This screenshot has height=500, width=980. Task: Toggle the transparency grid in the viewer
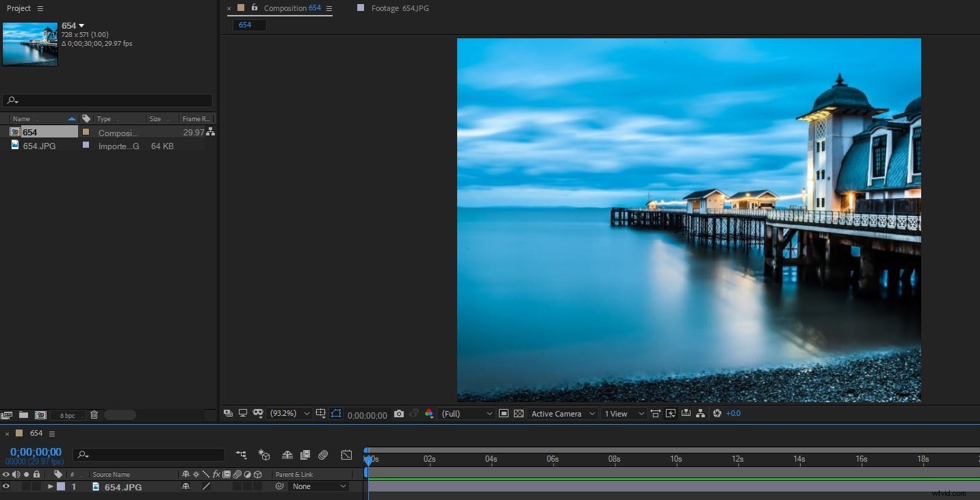[x=518, y=413]
